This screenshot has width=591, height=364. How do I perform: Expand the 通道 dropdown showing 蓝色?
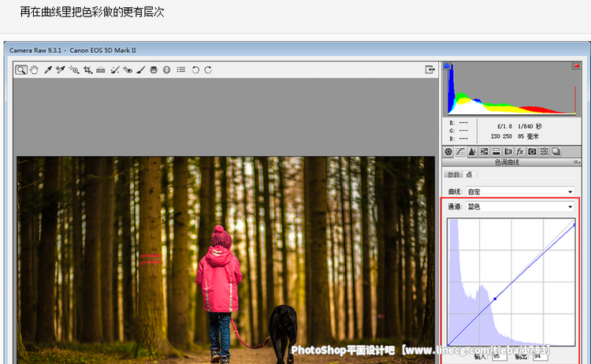(x=520, y=206)
